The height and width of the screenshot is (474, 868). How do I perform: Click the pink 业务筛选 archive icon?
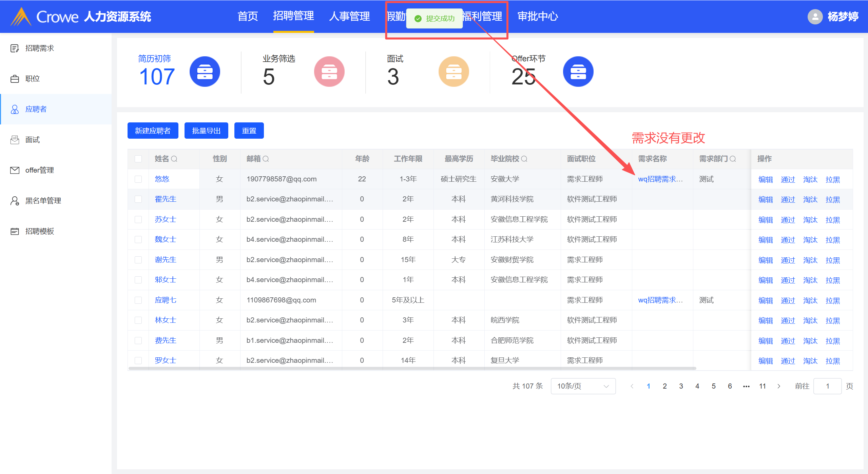coord(329,72)
